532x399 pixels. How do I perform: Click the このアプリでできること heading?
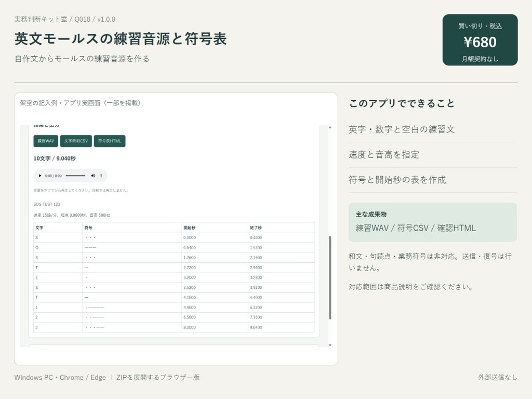tap(402, 103)
